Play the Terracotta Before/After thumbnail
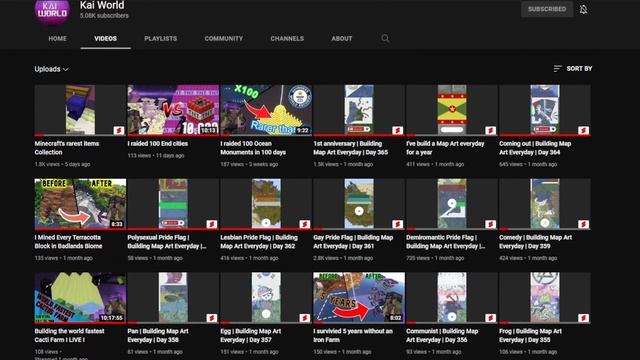Viewport: 640px width, 360px height. [80, 203]
